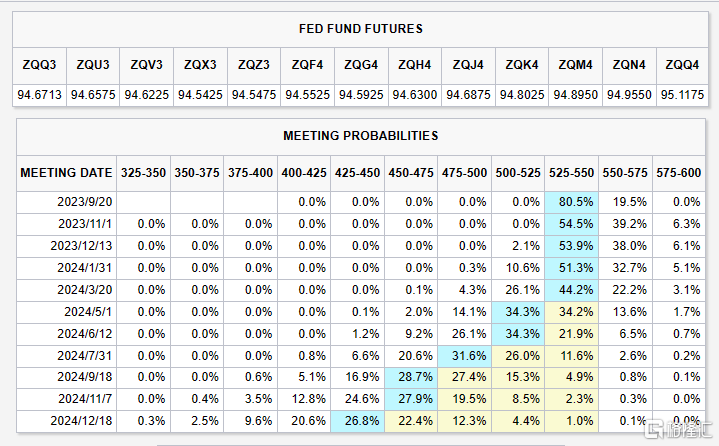The height and width of the screenshot is (446, 719).
Task: Click the MEETING DATE column header
Action: tap(66, 173)
